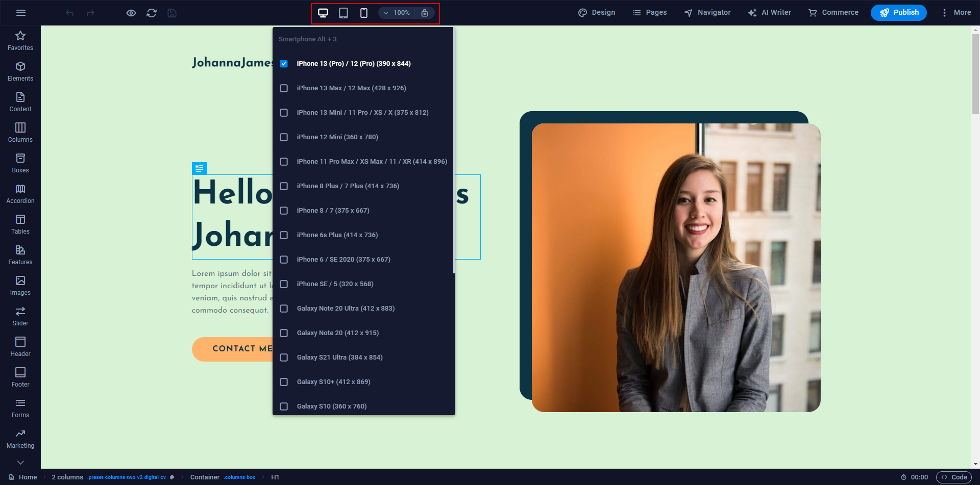Open the Slider blocks panel
980x485 pixels.
pyautogui.click(x=20, y=316)
